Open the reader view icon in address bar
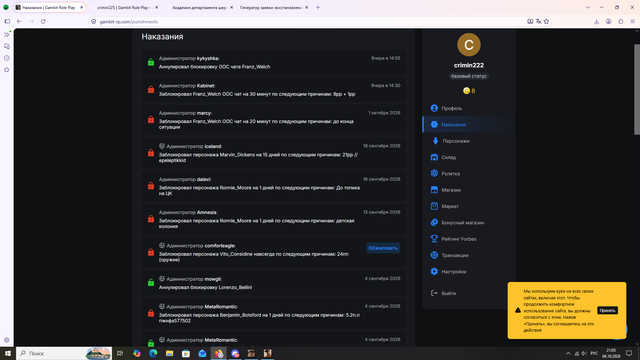640x360 pixels. (x=530, y=22)
